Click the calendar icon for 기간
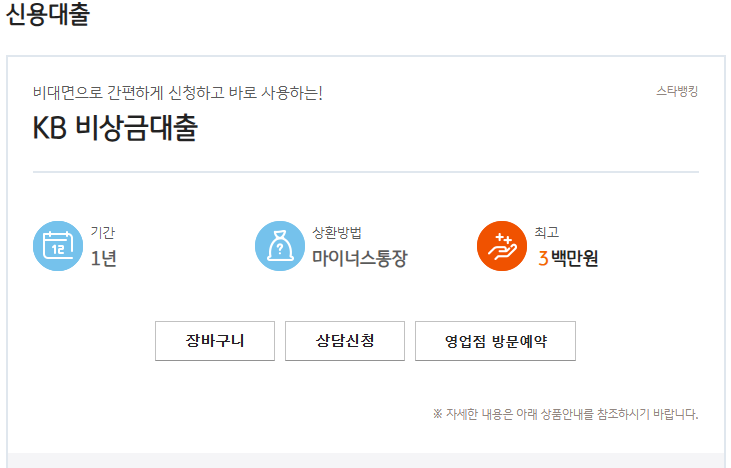The image size is (731, 468). [58, 246]
